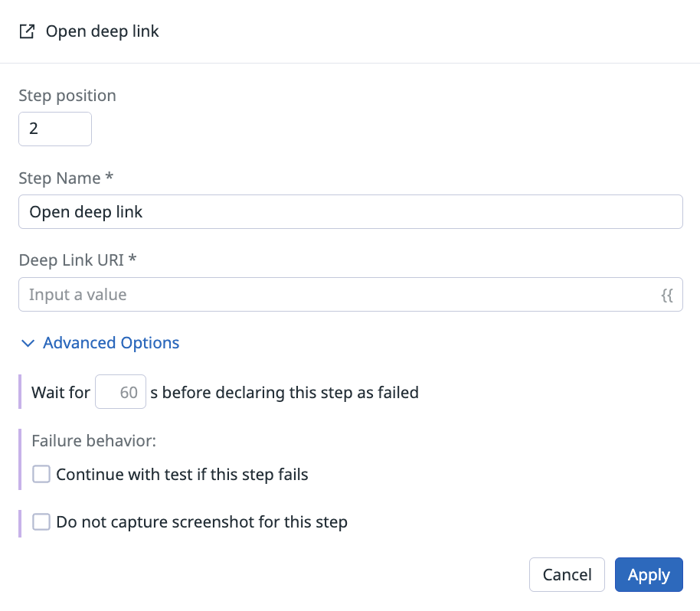Viewport: 700px width, 611px height.
Task: Click the Step Name required label
Action: pos(66,178)
